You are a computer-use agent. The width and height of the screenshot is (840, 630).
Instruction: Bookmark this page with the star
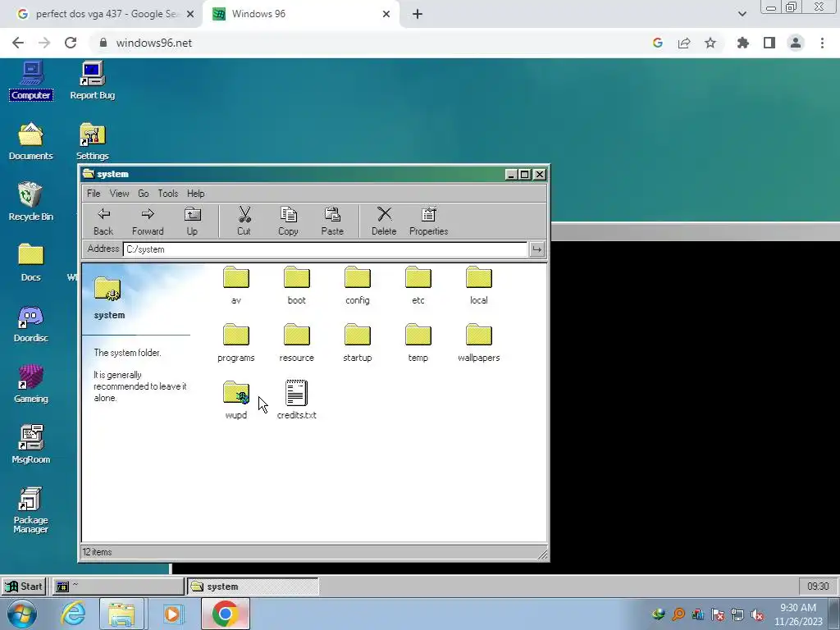click(x=710, y=43)
